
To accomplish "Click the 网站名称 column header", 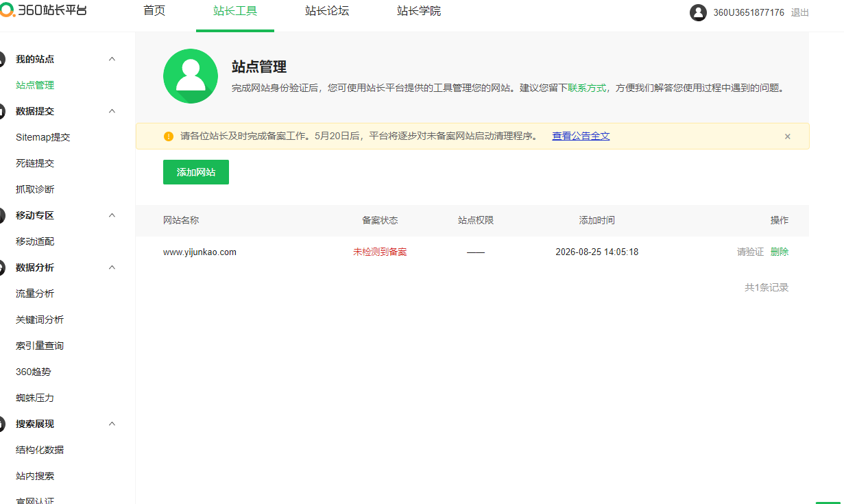I will pos(181,221).
